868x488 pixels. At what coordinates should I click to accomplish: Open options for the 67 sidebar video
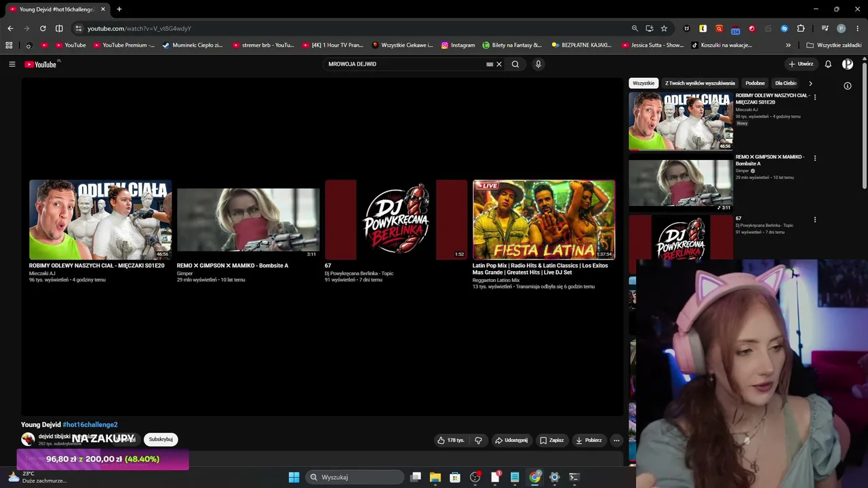815,220
